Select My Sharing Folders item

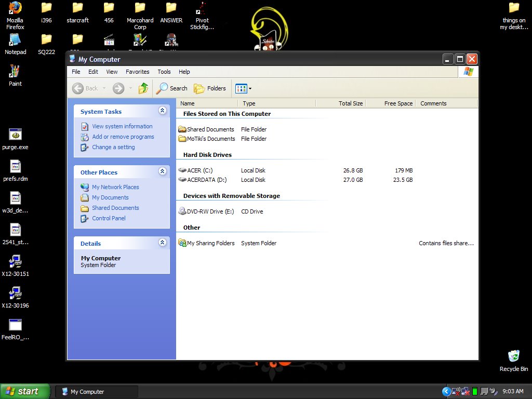206,243
